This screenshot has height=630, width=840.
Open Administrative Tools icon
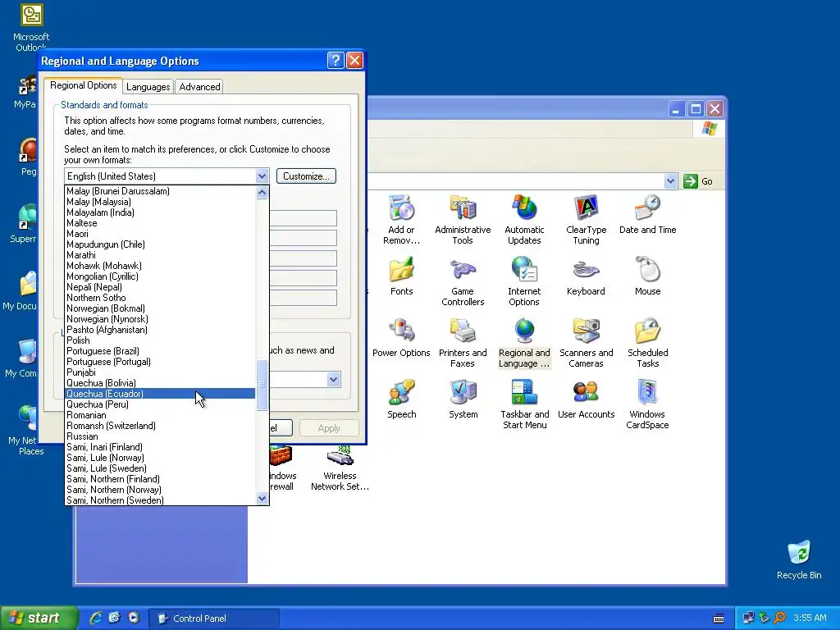(463, 208)
